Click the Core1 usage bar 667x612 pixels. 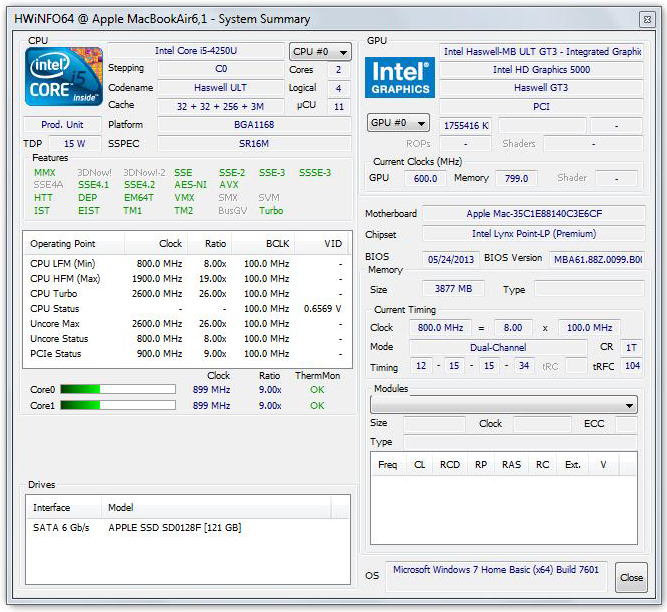coord(118,405)
